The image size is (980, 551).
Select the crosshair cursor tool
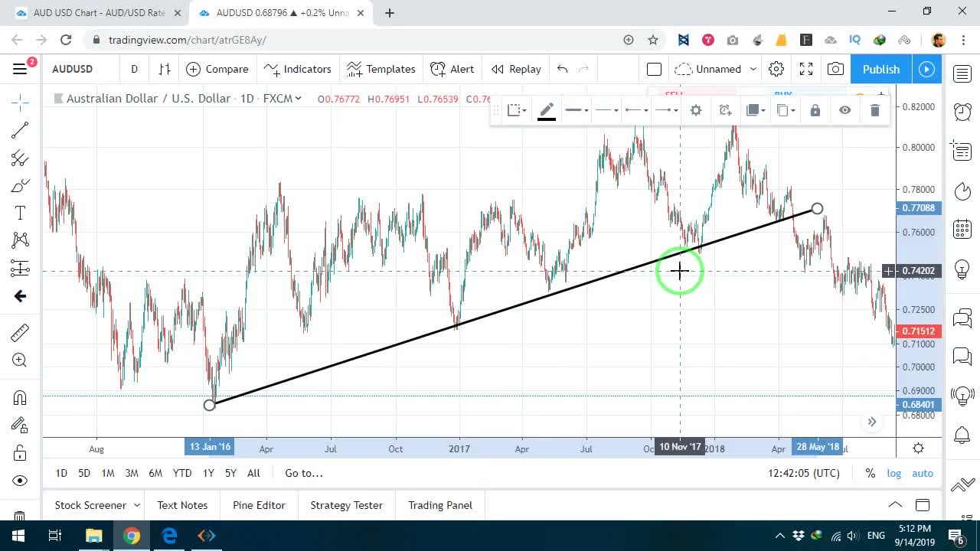coord(20,102)
